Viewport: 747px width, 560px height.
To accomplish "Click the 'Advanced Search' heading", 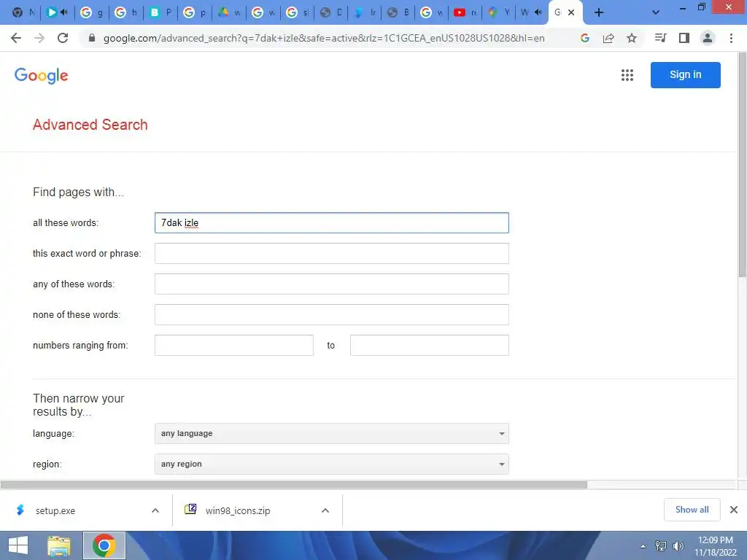I will pyautogui.click(x=90, y=125).
